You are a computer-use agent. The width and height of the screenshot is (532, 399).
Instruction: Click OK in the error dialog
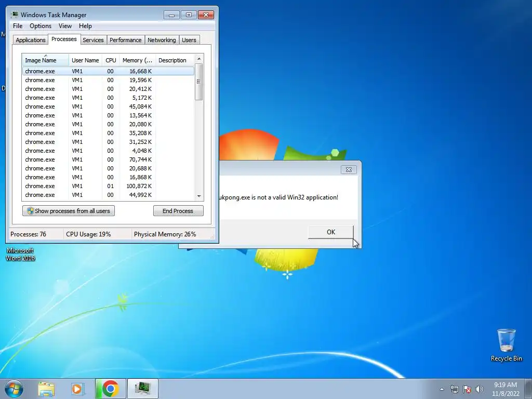(x=331, y=232)
